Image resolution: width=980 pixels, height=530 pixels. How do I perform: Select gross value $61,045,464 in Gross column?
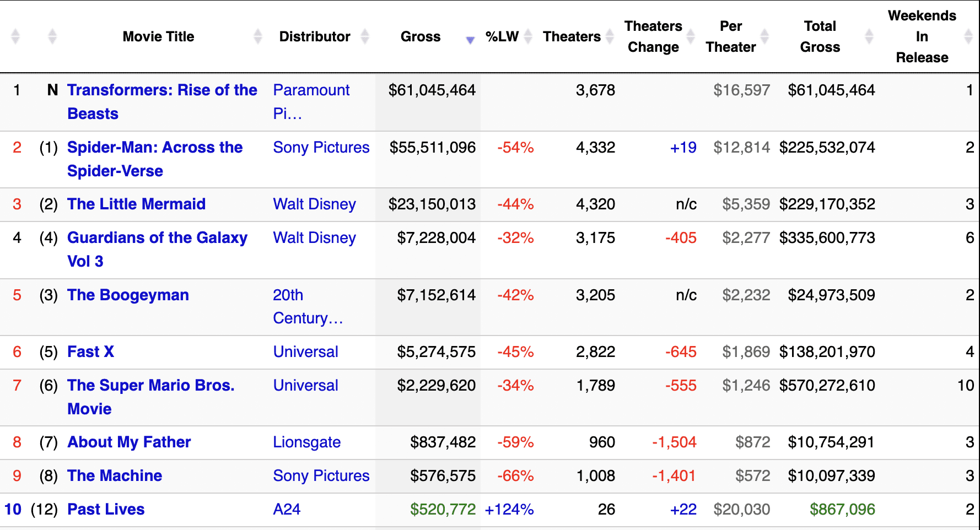[432, 90]
